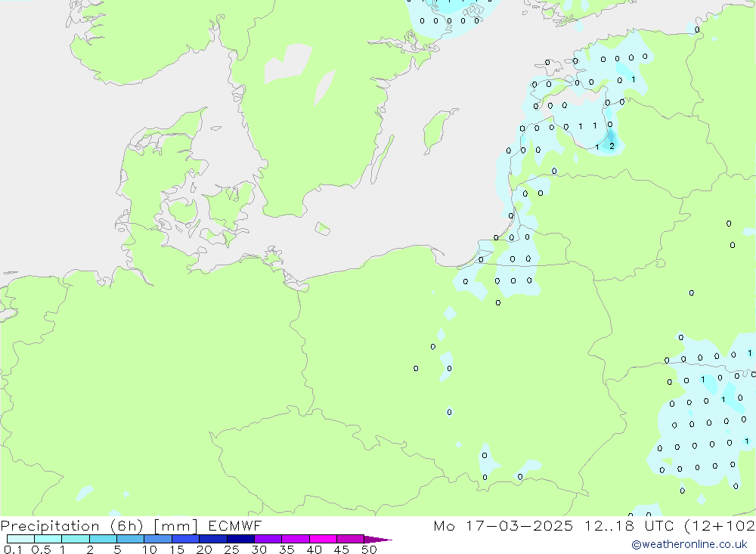Click the weatheronline.co.uk copyright link

[x=689, y=544]
